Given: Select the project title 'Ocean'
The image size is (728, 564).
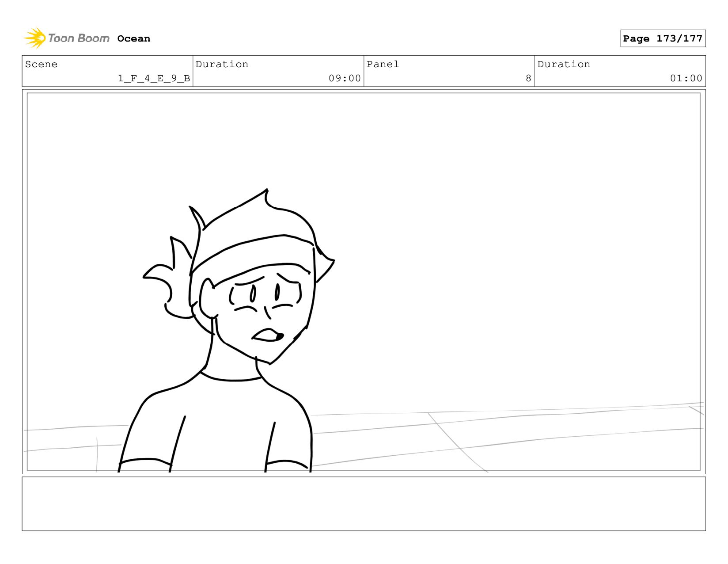Looking at the screenshot, I should pyautogui.click(x=134, y=39).
